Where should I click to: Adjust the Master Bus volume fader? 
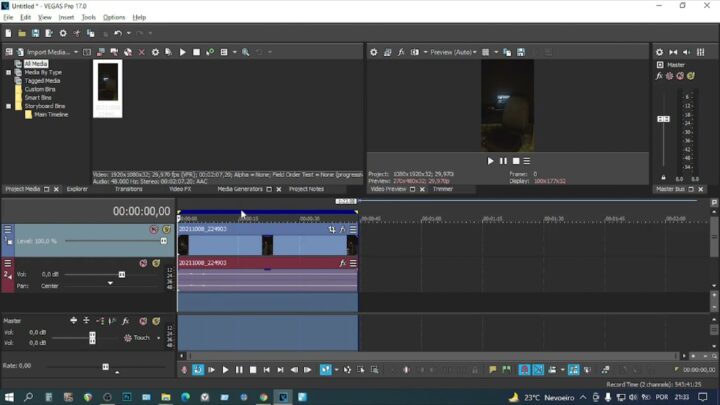pos(663,119)
